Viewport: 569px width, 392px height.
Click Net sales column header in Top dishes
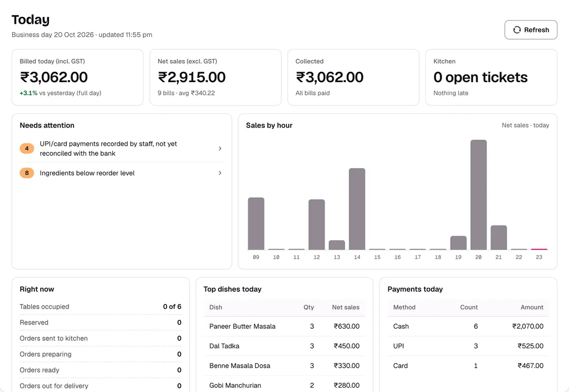pyautogui.click(x=346, y=307)
